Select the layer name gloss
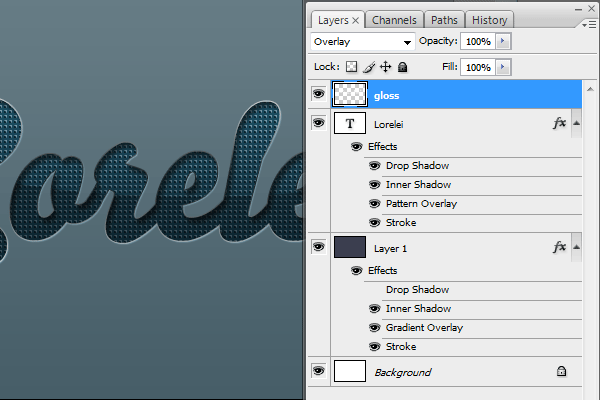The height and width of the screenshot is (400, 600). (386, 96)
